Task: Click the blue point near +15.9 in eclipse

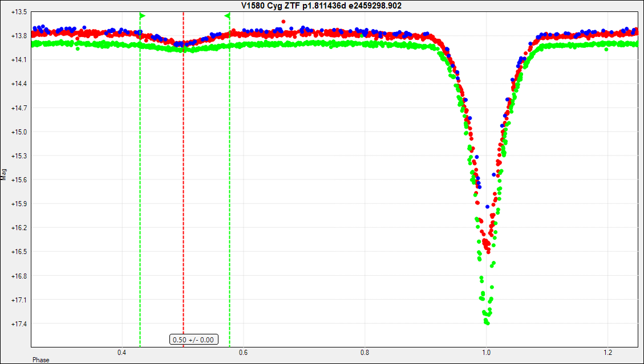Action: (x=488, y=207)
